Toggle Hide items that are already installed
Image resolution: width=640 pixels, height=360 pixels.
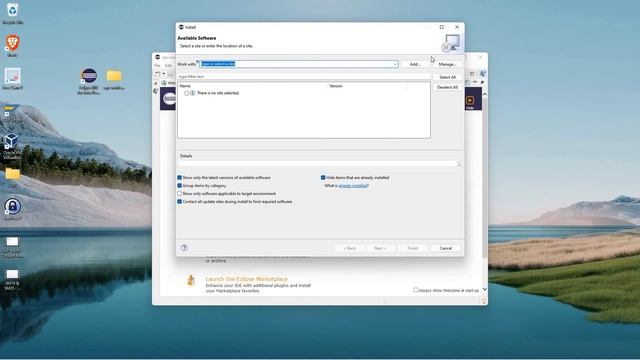tap(323, 178)
